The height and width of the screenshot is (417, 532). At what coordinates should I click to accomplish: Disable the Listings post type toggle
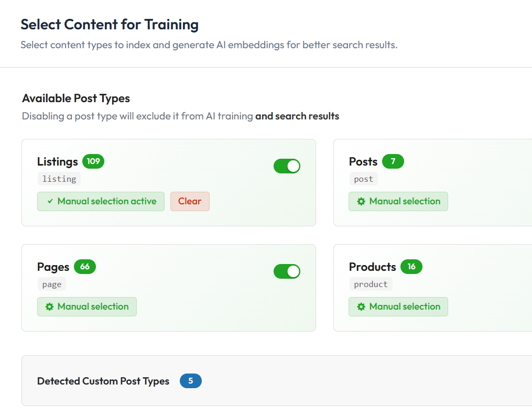point(287,166)
